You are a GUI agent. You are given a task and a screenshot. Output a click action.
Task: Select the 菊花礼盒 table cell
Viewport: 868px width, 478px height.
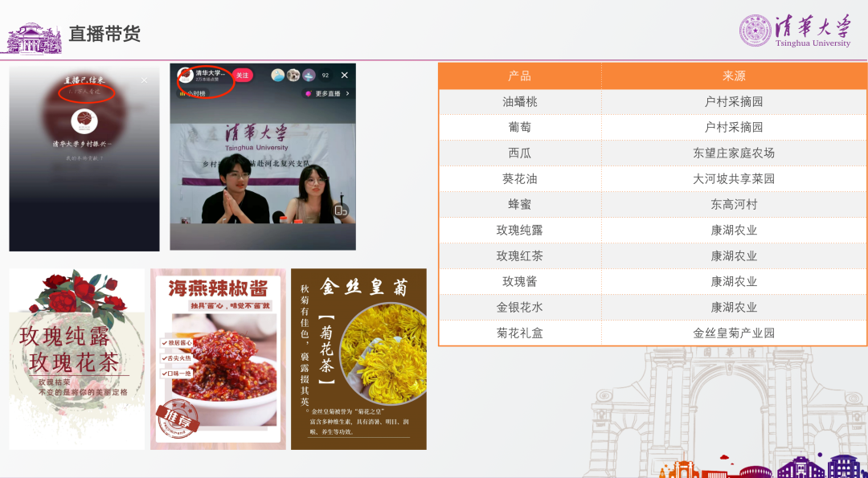tap(520, 333)
